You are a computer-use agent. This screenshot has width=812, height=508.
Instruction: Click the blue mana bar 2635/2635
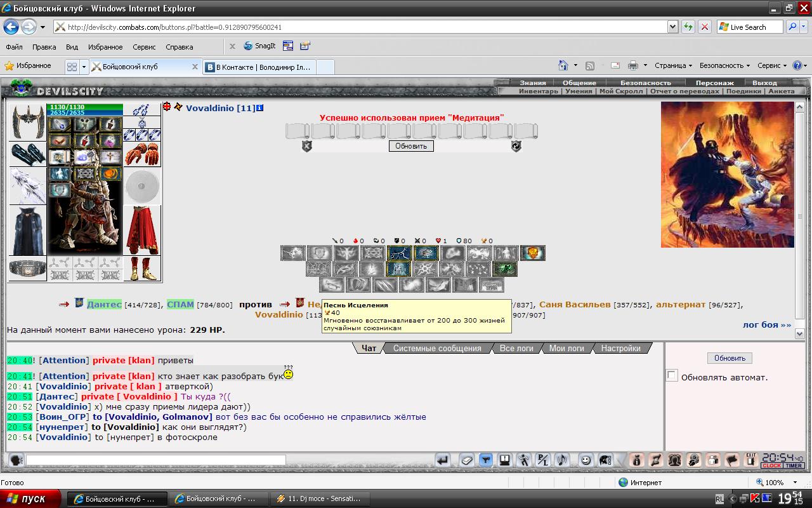[x=84, y=112]
